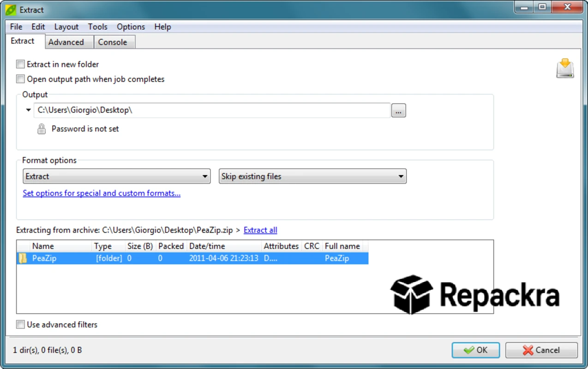Check Use advanced filters

pos(20,324)
